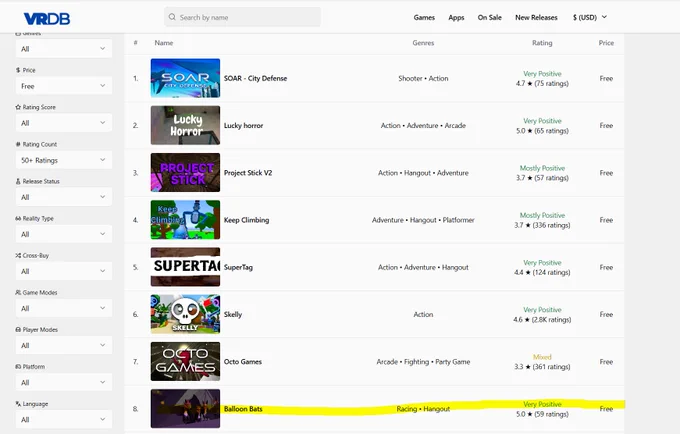Click the shuffle icon beside Cross-Buy
This screenshot has height=434, width=680.
18,255
